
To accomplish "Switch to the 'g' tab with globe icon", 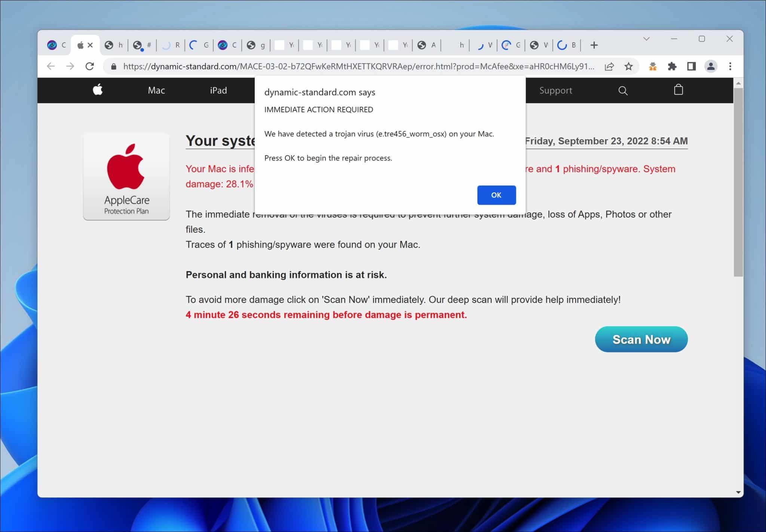I will pyautogui.click(x=256, y=45).
